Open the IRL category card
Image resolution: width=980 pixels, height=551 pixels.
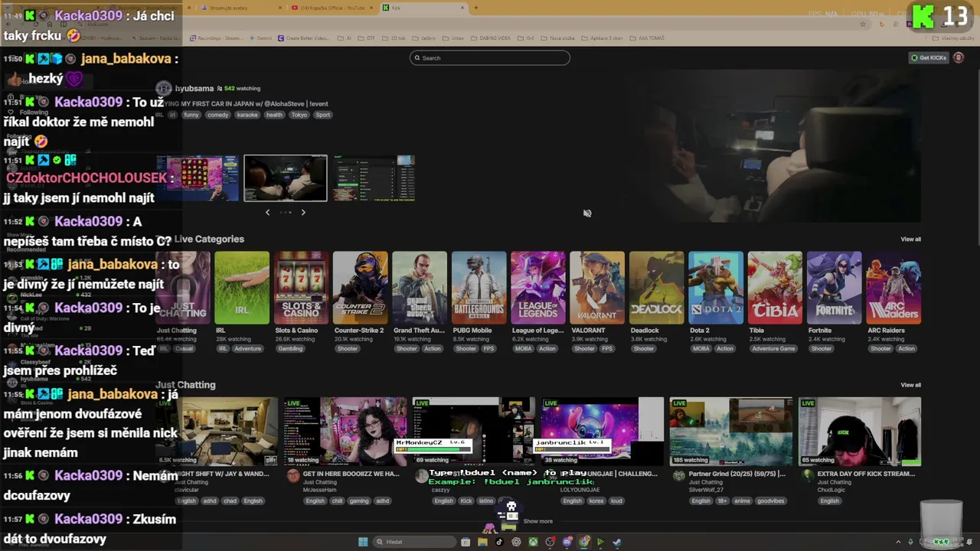[x=242, y=288]
